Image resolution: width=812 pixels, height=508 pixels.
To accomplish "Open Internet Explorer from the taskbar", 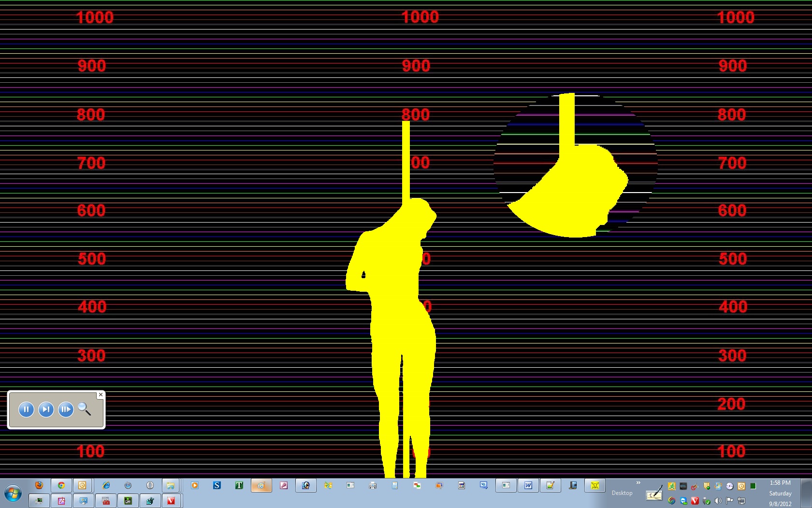I will point(106,485).
